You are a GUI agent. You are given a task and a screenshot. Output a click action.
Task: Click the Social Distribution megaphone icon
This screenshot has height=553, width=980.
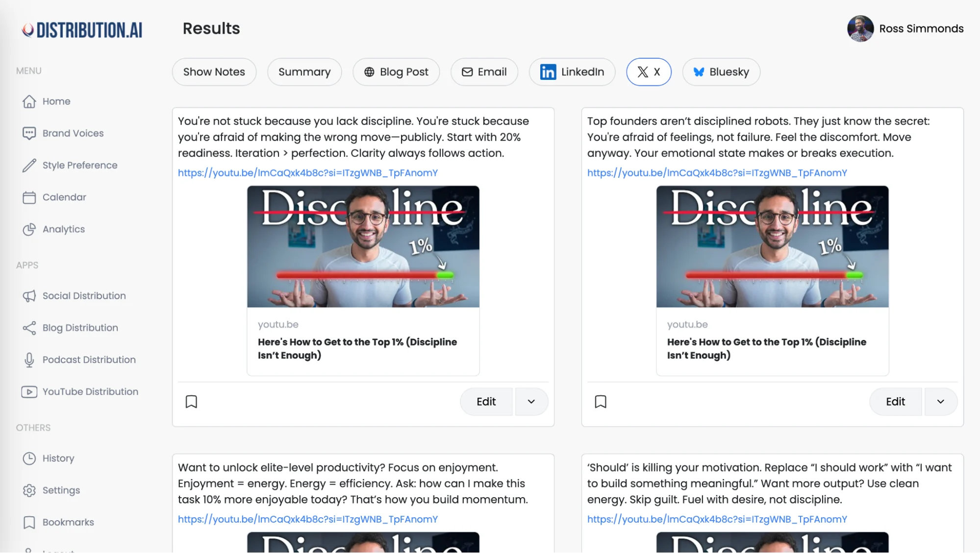(29, 296)
